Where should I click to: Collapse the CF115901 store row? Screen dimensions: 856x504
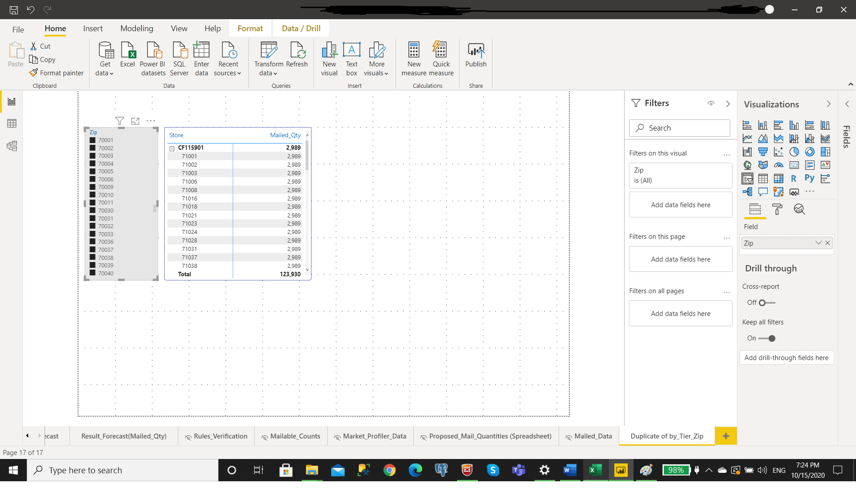point(172,148)
